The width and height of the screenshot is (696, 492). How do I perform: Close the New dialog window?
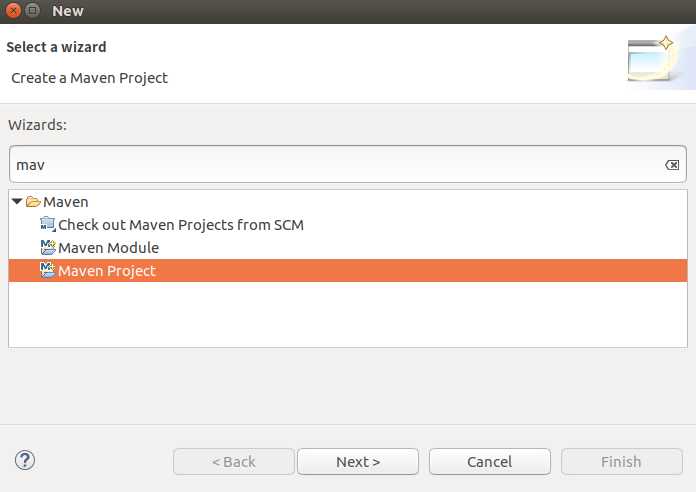tap(13, 11)
